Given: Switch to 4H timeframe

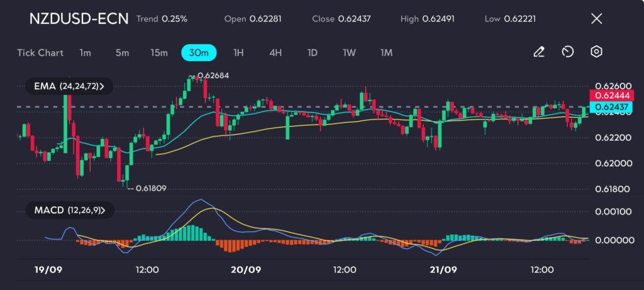Looking at the screenshot, I should [x=275, y=53].
